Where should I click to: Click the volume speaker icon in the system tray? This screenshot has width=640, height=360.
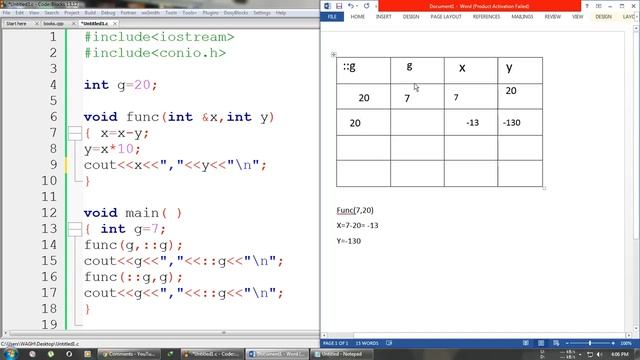(x=600, y=354)
